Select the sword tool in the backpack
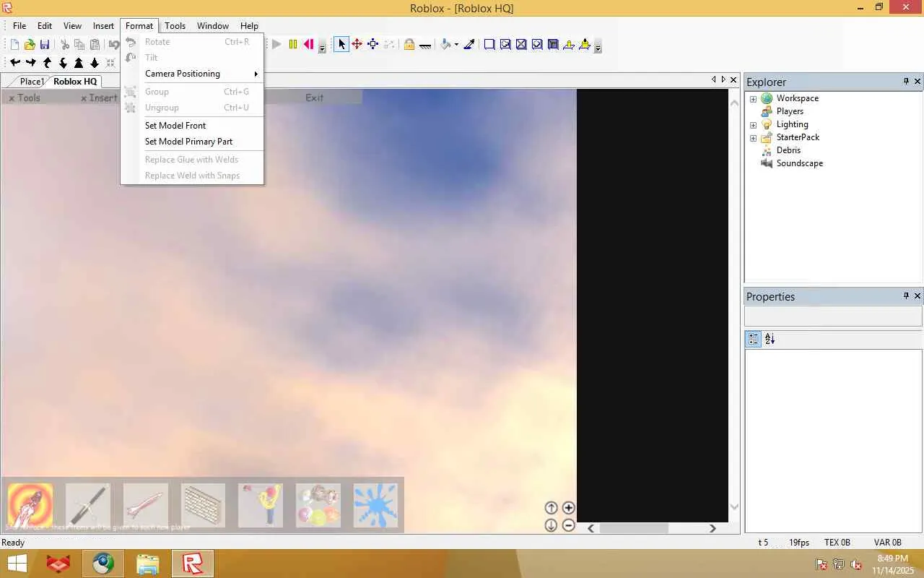 click(x=88, y=505)
